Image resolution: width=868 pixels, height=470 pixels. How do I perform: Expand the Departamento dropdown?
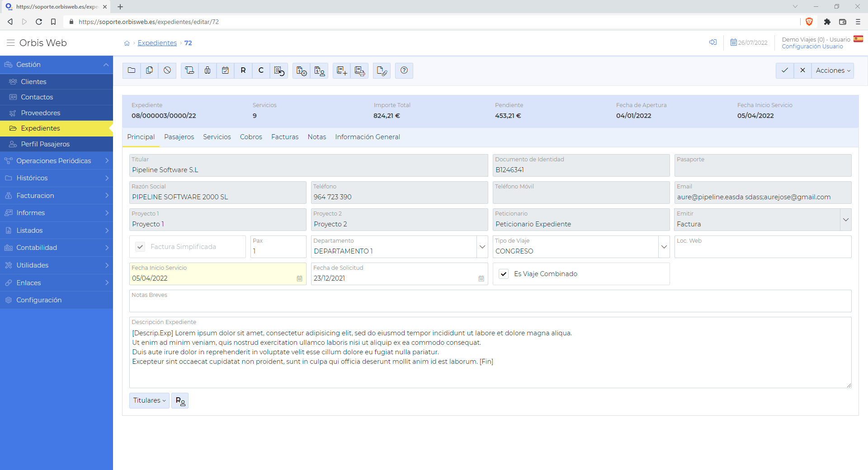coord(482,247)
